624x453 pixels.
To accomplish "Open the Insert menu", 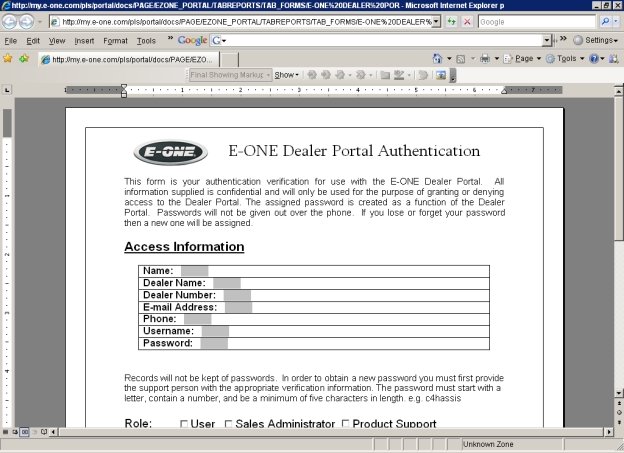I will click(x=84, y=41).
